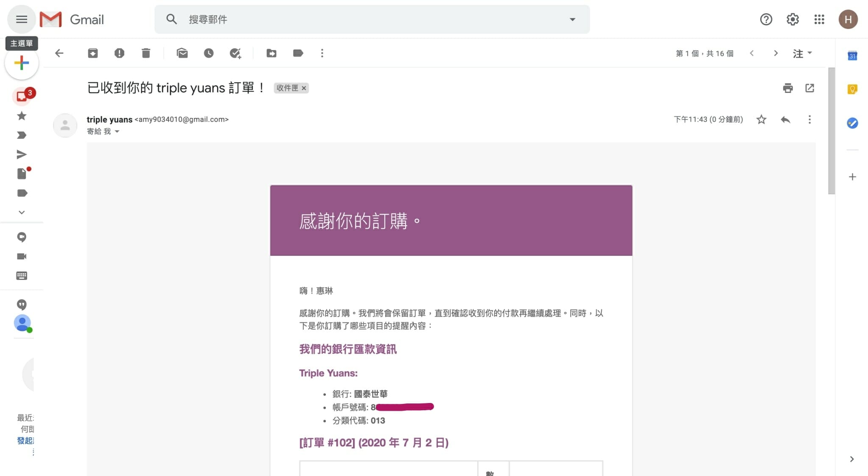Screen dimensions: 868x476
Task: Remove the 收件匣 label with its X
Action: click(304, 88)
